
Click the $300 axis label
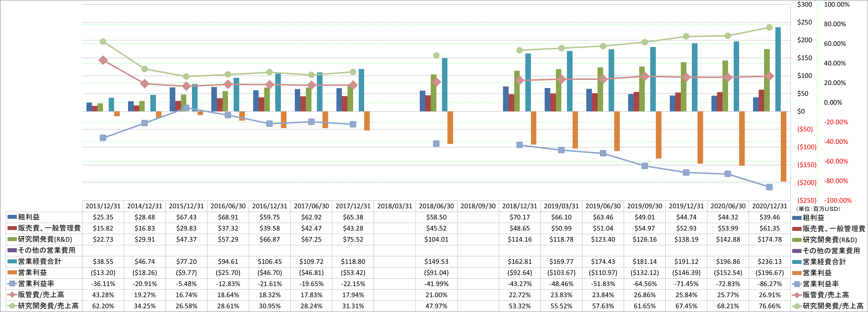pyautogui.click(x=805, y=4)
